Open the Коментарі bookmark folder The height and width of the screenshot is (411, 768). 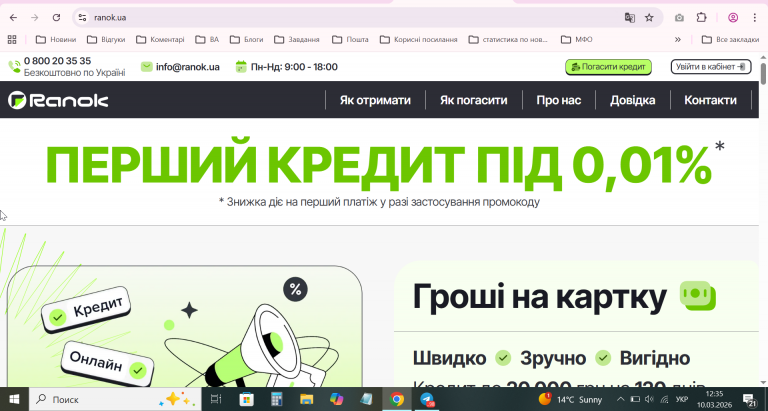coord(160,39)
